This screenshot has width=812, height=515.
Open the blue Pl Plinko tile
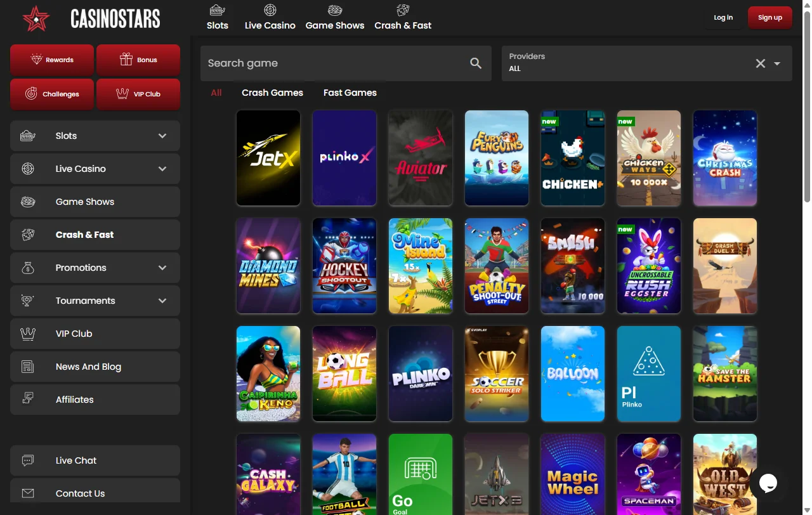(649, 374)
